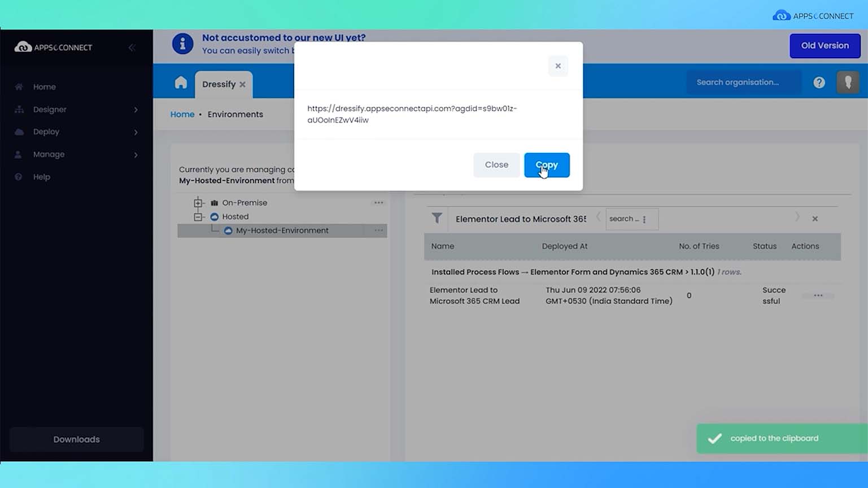Open On-Premise more options ellipsis
Screen dimensions: 868x488
point(378,203)
